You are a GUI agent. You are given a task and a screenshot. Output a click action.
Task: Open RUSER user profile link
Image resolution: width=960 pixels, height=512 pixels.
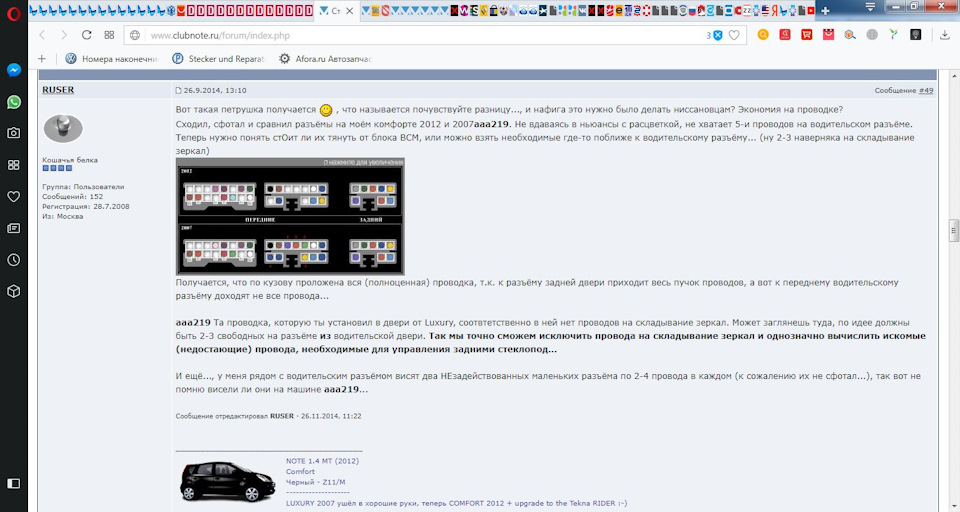pos(58,89)
